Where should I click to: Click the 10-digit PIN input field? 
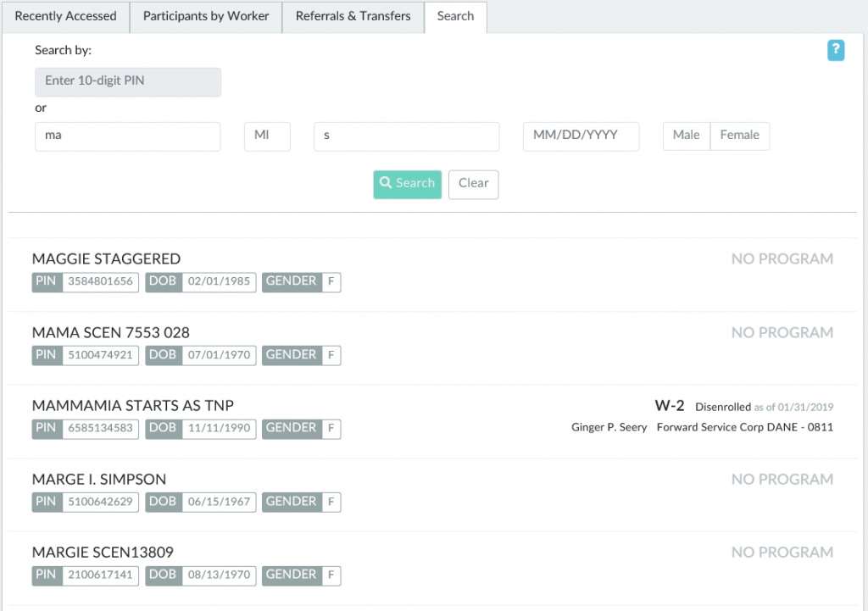pos(128,82)
